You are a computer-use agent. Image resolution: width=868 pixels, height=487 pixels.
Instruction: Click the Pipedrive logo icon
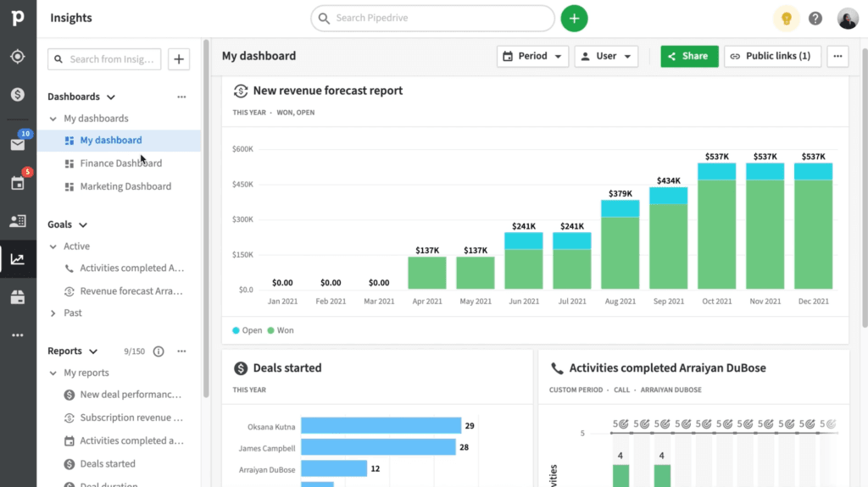18,18
